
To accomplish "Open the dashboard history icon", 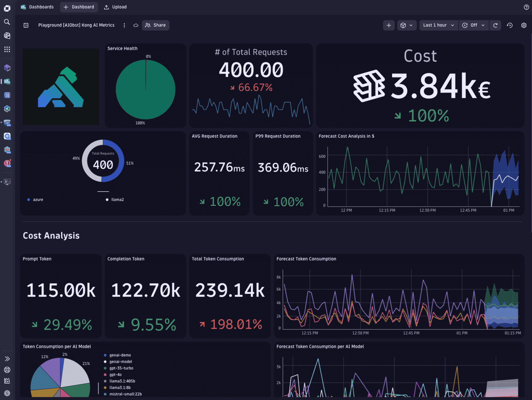I will tap(510, 25).
